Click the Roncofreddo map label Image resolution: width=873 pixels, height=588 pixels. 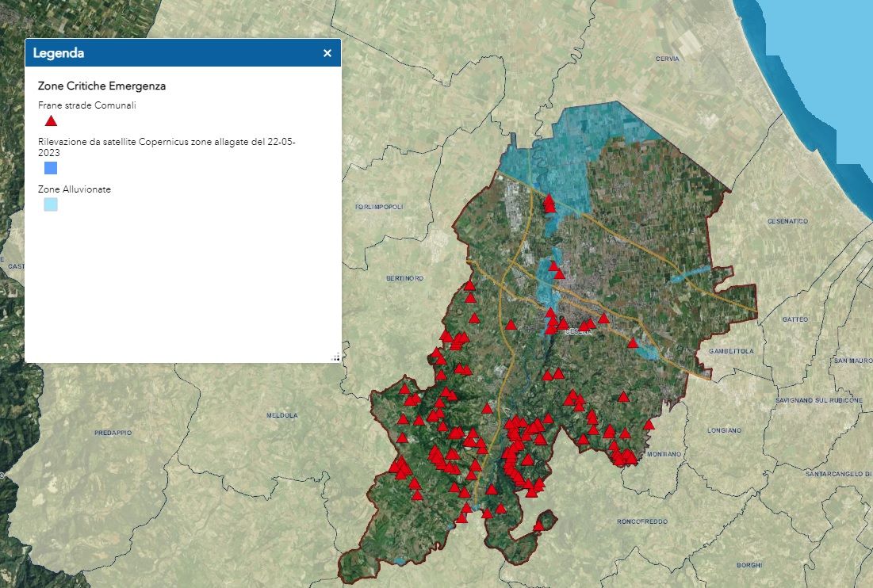point(641,521)
